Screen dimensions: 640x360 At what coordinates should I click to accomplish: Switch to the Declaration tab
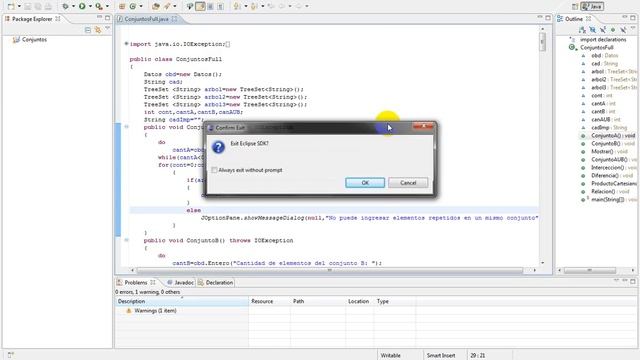[x=216, y=282]
